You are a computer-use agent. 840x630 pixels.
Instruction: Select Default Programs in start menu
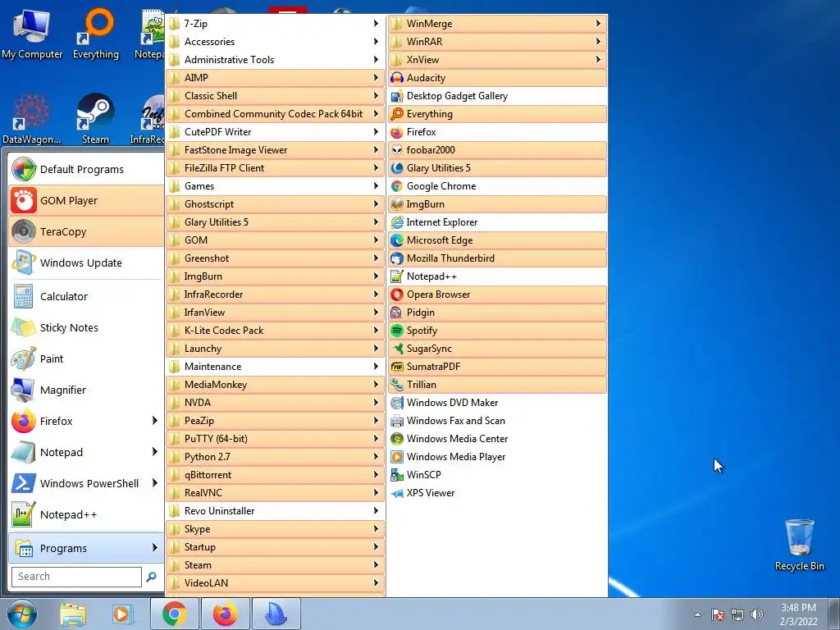(x=86, y=169)
